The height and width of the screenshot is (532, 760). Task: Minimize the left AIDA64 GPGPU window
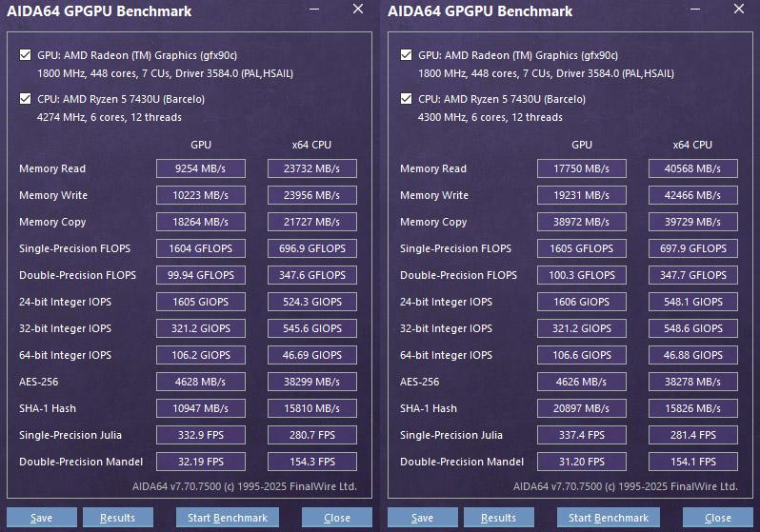coord(314,10)
